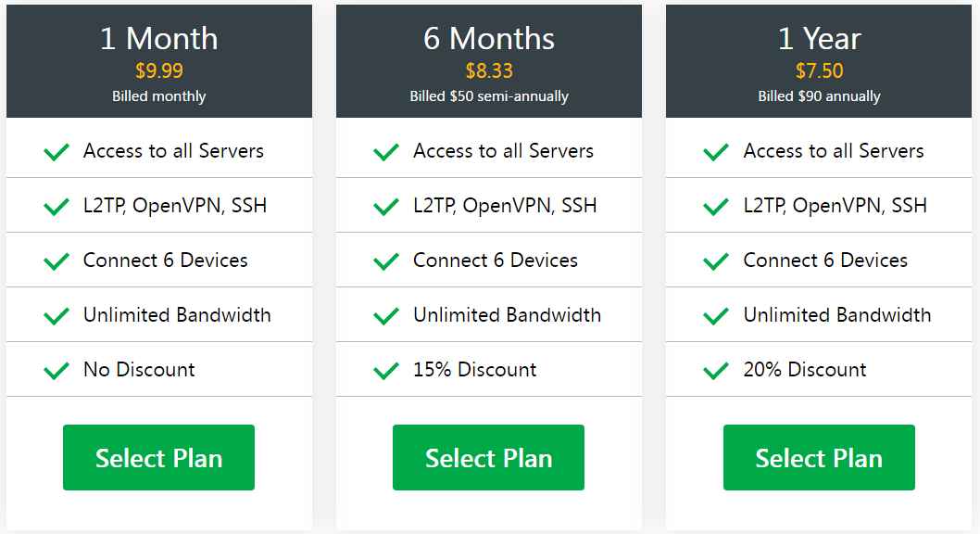
Task: Click the checkmark by 6 Months Unlimited Bandwidth
Action: 385,316
